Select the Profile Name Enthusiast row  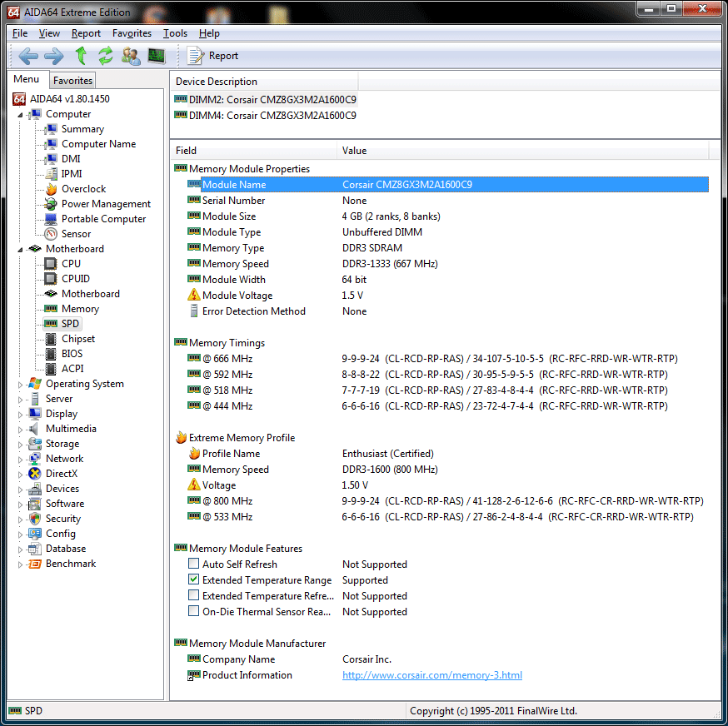coord(447,454)
